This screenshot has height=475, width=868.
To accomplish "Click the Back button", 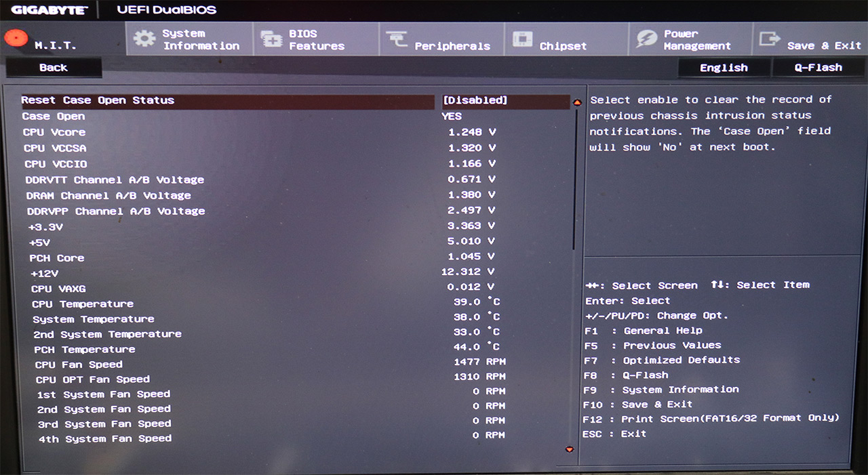I will point(54,68).
